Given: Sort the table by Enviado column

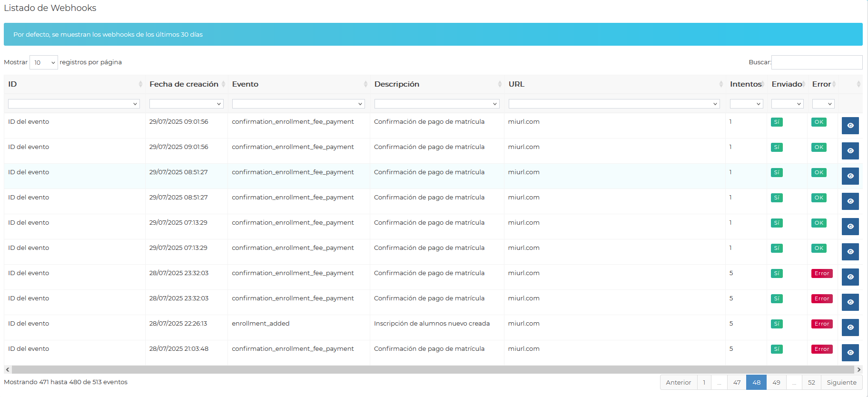Looking at the screenshot, I should [x=788, y=84].
